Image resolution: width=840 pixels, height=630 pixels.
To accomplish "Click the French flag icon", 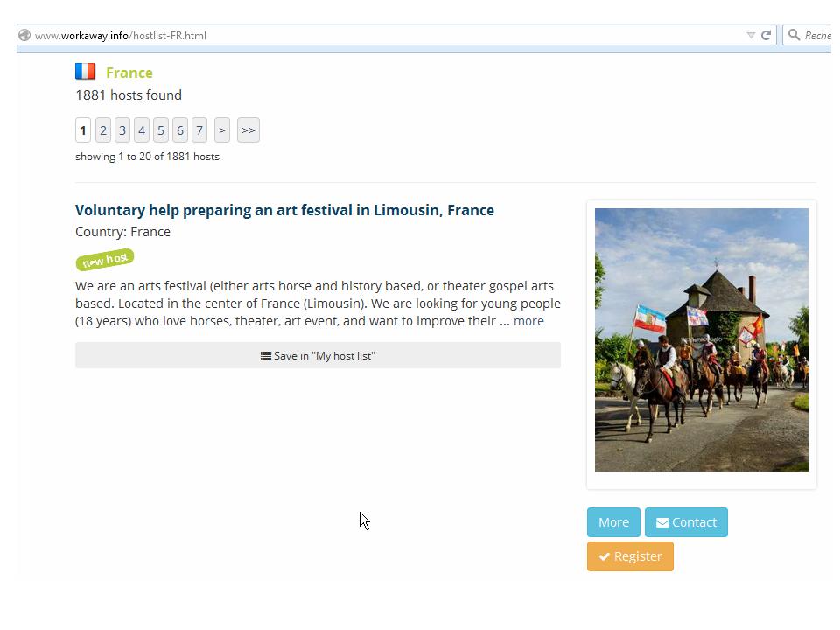I will pos(85,71).
